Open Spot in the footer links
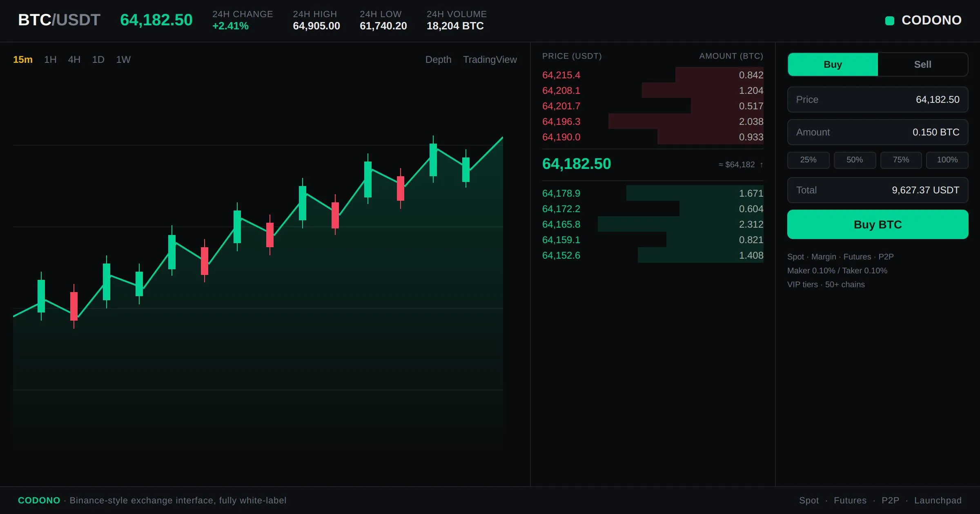Viewport: 980px width, 514px height. point(808,501)
